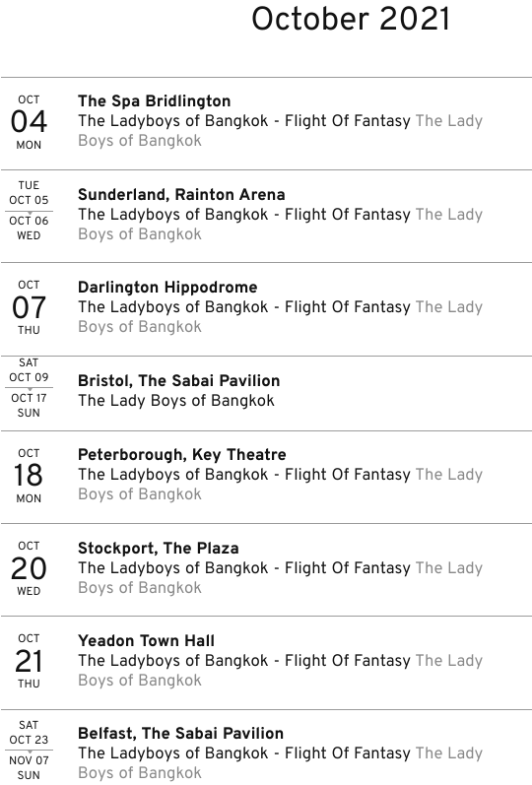Open Stockport, The Plaza event
This screenshot has width=532, height=785.
point(159,549)
